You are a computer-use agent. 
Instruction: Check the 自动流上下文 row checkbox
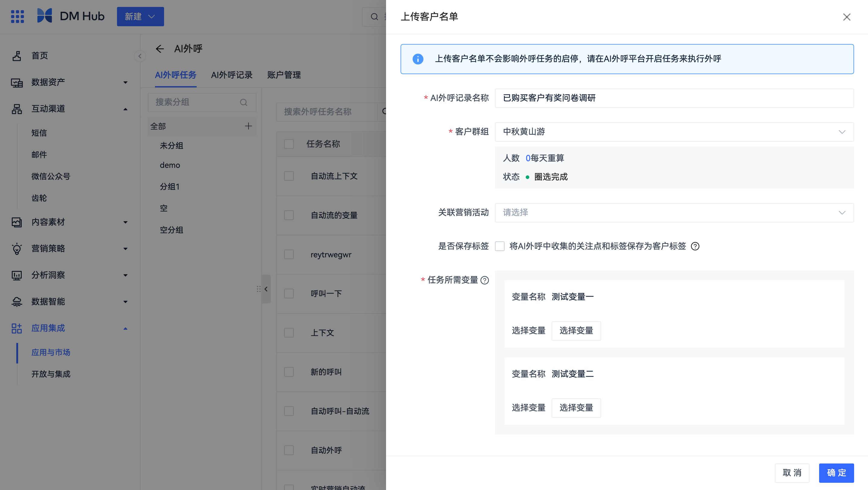click(x=289, y=176)
